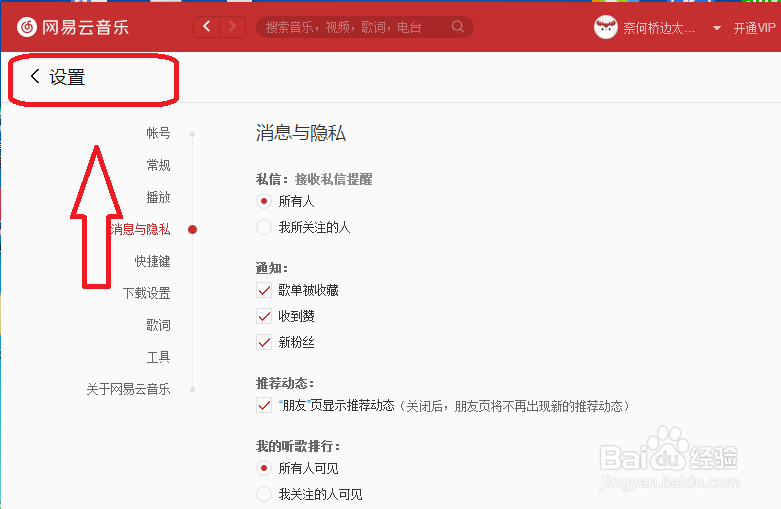Click the 设置 page title
The height and width of the screenshot is (509, 781).
tap(67, 77)
